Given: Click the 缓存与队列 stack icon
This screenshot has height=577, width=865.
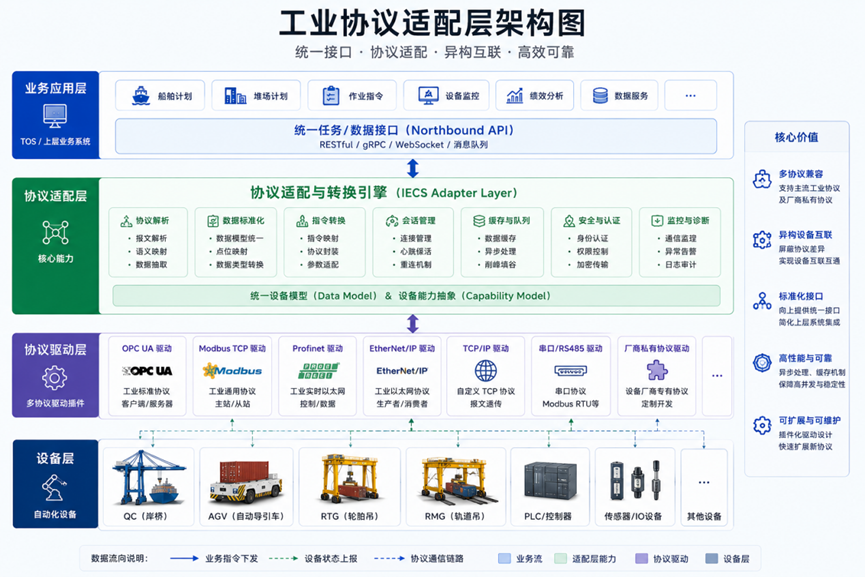Looking at the screenshot, I should (479, 221).
